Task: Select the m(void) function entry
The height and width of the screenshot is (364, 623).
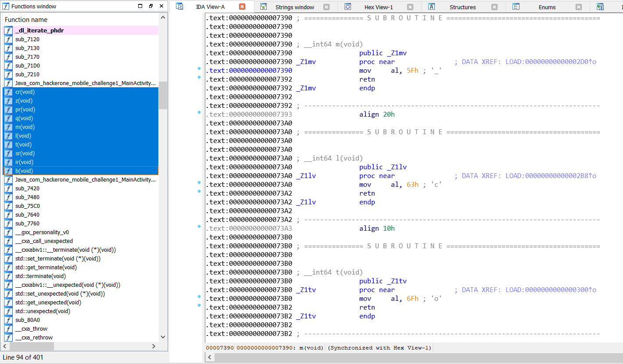Action: click(x=25, y=127)
